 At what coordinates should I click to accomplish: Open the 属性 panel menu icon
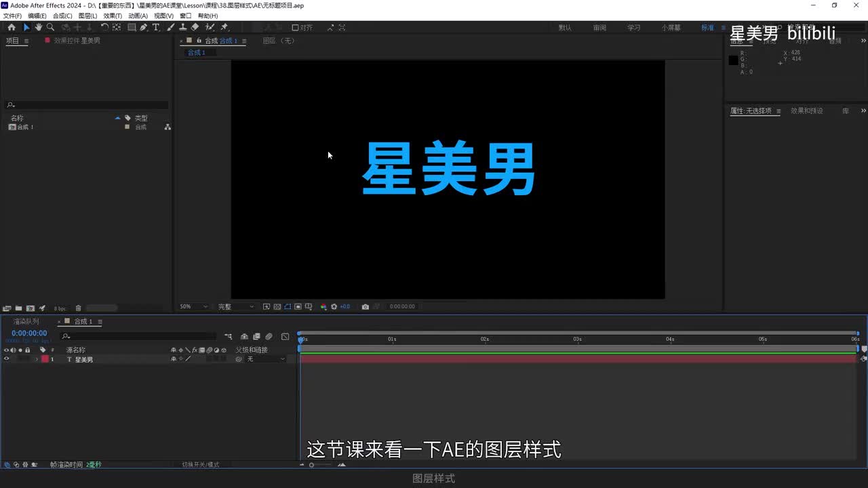778,110
